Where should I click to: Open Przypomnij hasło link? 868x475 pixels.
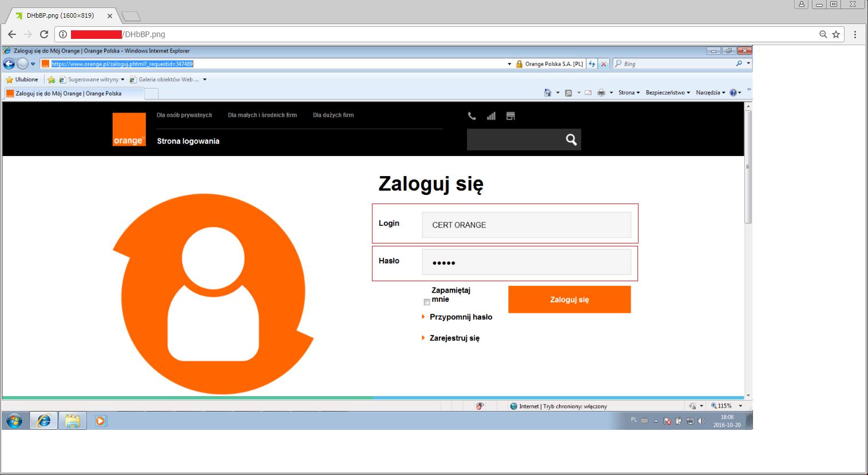tap(461, 317)
